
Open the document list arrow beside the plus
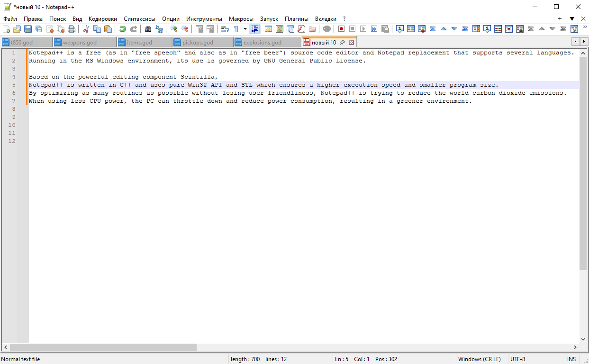point(572,19)
